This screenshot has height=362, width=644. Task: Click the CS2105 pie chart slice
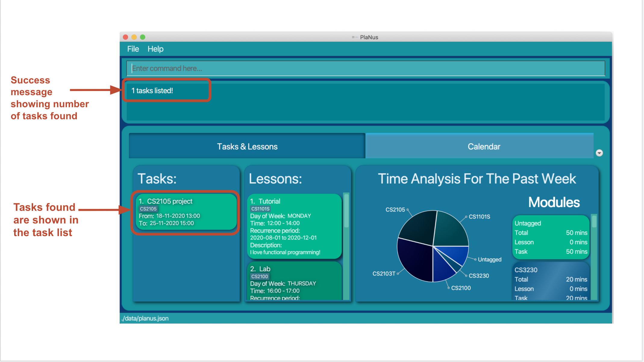click(419, 228)
